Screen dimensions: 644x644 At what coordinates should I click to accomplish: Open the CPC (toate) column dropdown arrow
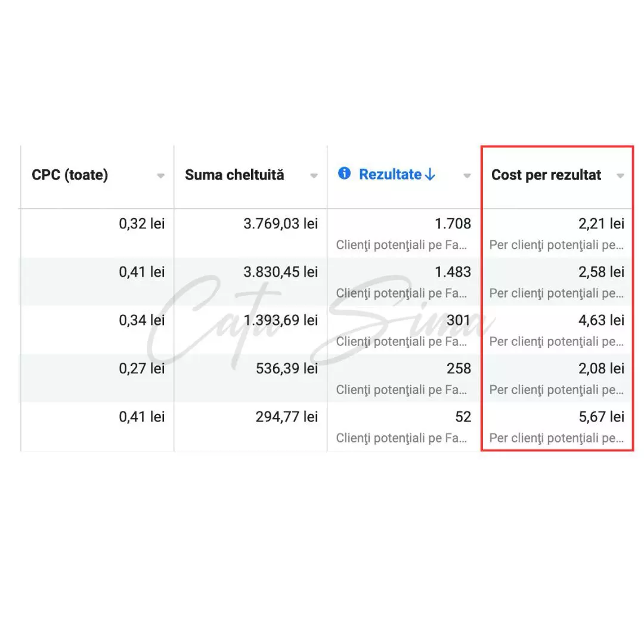pyautogui.click(x=160, y=176)
